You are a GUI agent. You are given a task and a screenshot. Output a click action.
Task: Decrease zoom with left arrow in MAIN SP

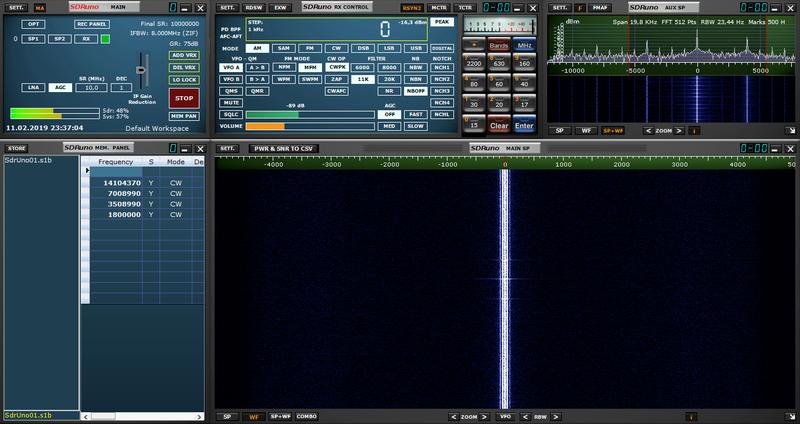(x=454, y=417)
